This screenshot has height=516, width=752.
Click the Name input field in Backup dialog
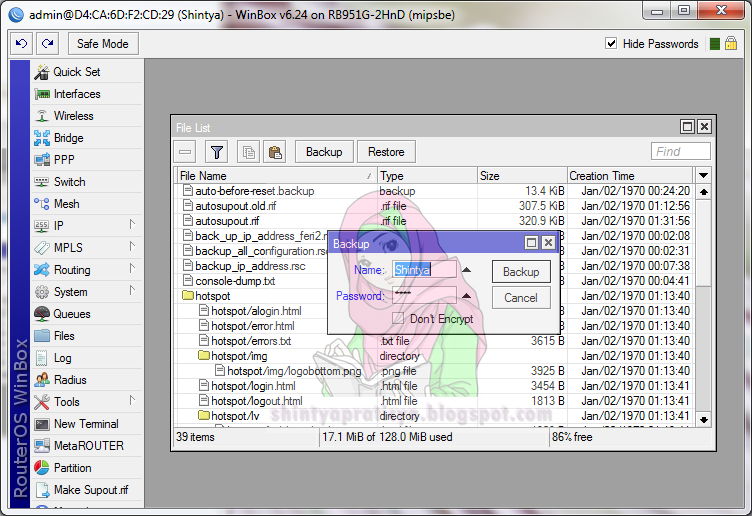(x=424, y=270)
